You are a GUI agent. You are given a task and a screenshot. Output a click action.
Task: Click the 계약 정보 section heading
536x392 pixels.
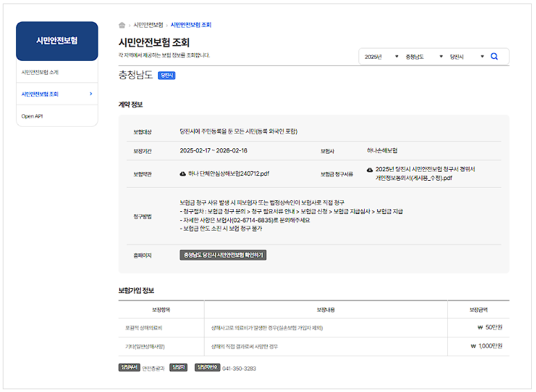click(130, 105)
